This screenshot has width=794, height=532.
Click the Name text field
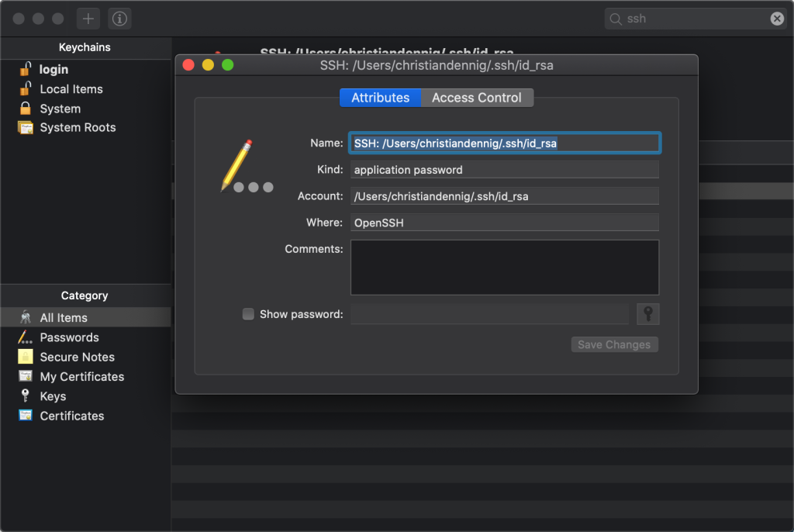tap(504, 143)
